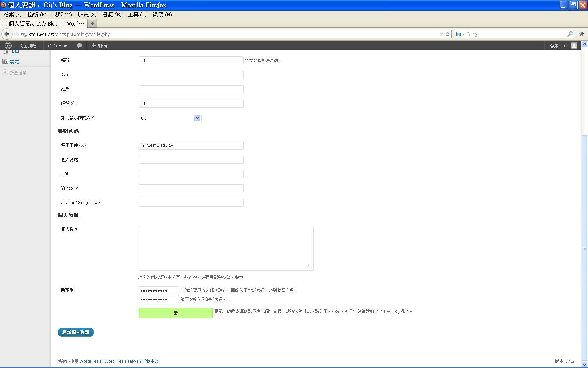Open the 歷史 menu
This screenshot has width=588, height=368.
[87, 14]
